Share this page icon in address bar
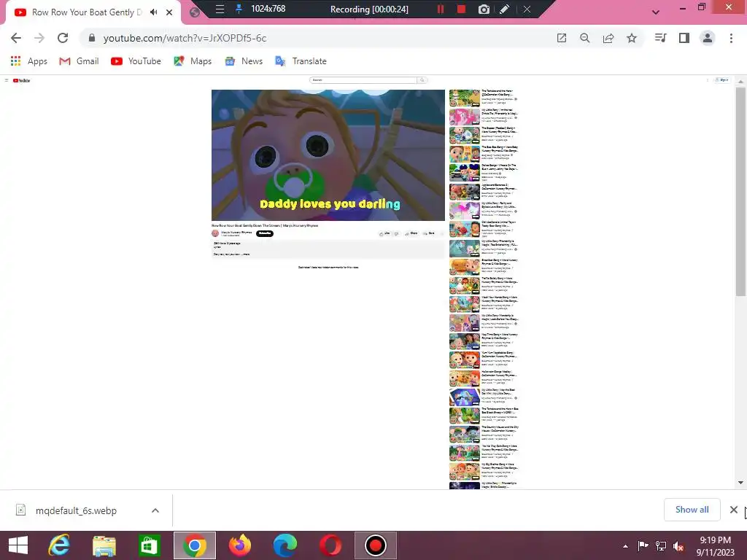 click(x=608, y=38)
